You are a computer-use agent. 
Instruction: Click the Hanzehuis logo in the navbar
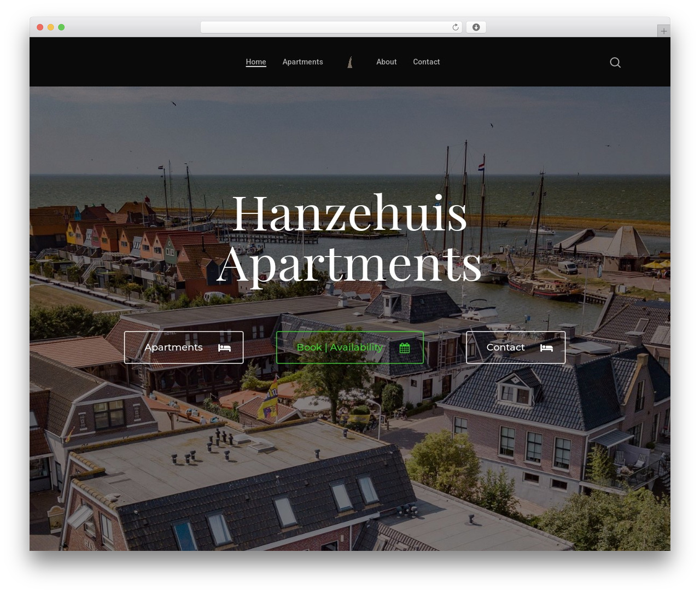tap(350, 62)
